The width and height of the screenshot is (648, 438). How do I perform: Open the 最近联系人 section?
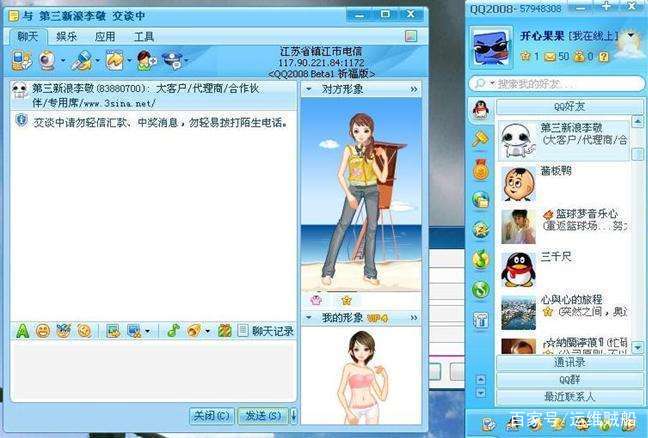[x=569, y=397]
